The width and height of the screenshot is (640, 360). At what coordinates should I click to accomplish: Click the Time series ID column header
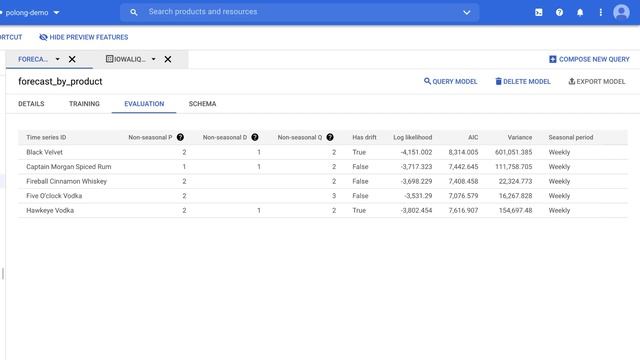click(x=46, y=137)
